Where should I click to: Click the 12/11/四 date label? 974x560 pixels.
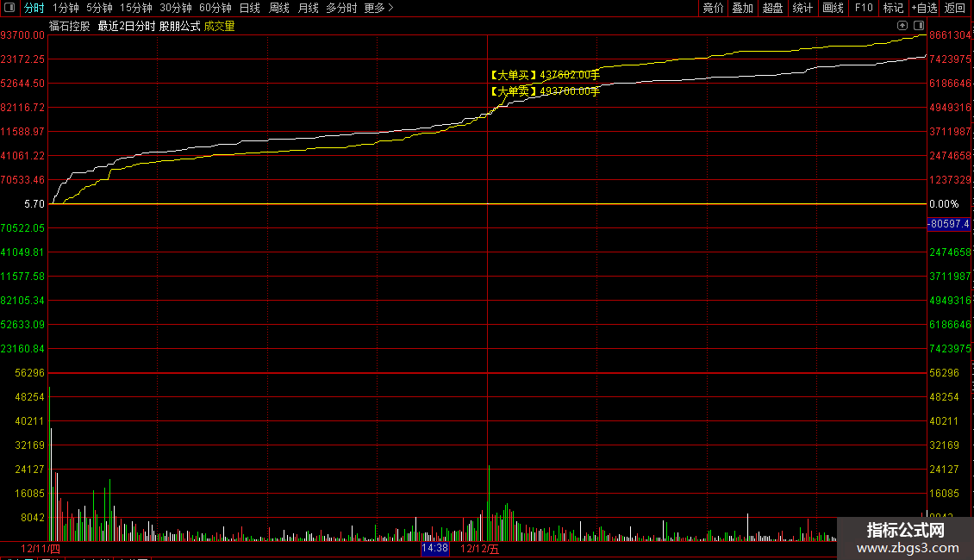(x=41, y=549)
